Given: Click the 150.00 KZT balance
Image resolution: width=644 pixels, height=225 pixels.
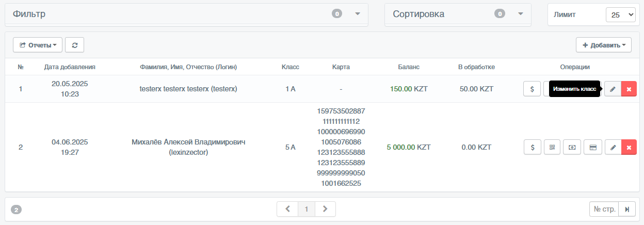Looking at the screenshot, I should pos(409,89).
